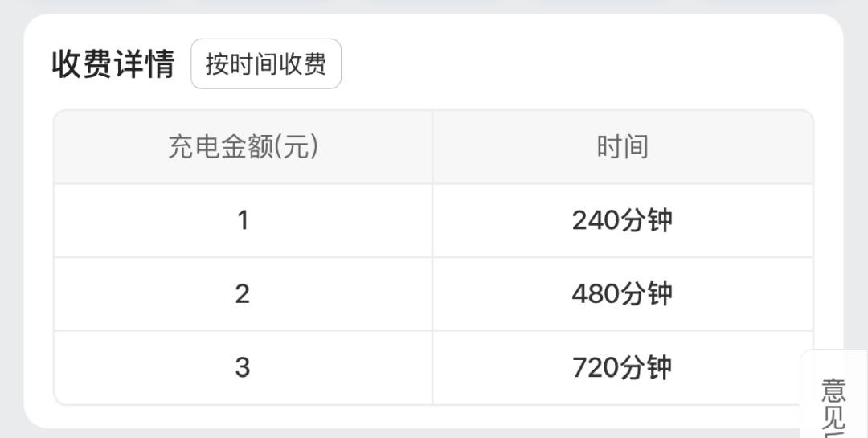This screenshot has height=438, width=868.
Task: Tap the (元) unit in amount header
Action: 296,147
